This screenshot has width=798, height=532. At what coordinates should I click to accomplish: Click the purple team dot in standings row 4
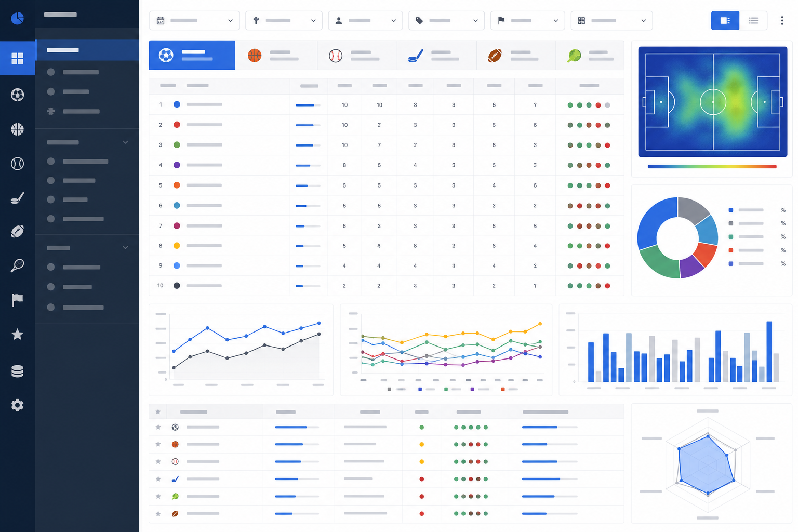click(177, 165)
